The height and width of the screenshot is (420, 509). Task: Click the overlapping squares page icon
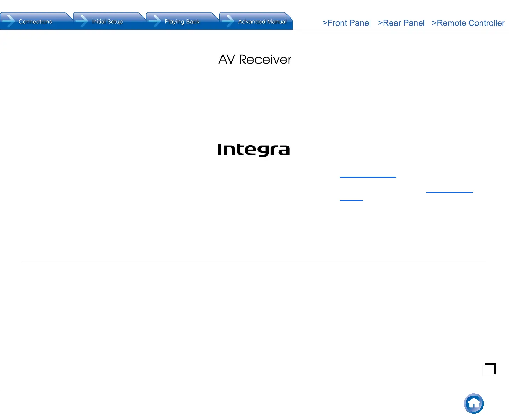click(489, 370)
